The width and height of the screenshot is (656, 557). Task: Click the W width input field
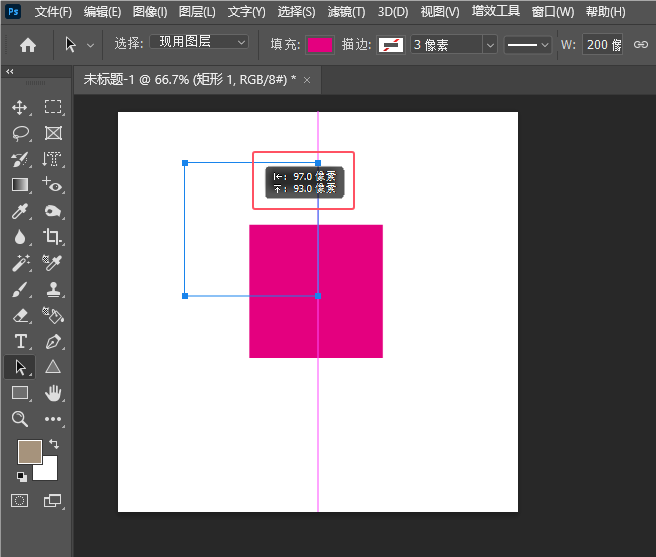click(604, 45)
